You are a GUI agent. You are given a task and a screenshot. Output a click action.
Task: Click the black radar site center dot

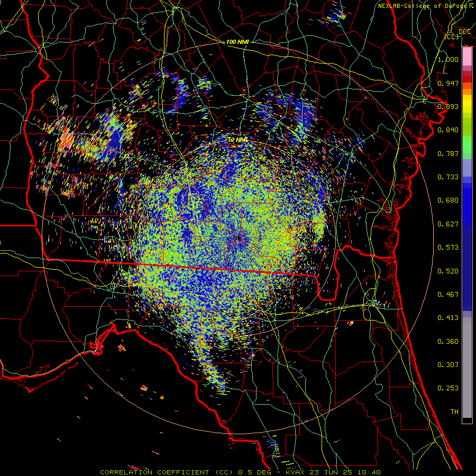click(x=239, y=239)
